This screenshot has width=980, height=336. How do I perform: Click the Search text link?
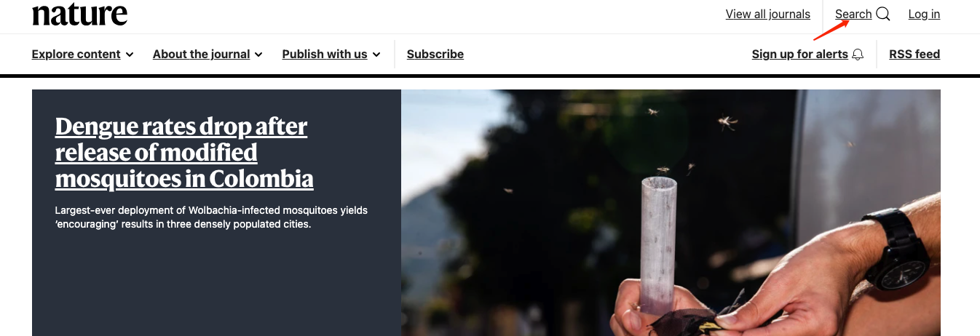(x=853, y=14)
